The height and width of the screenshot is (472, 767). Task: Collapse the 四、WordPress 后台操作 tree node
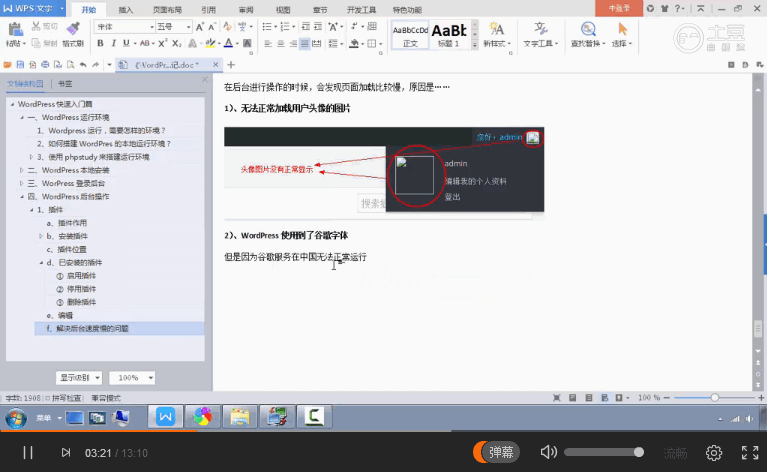[x=22, y=197]
